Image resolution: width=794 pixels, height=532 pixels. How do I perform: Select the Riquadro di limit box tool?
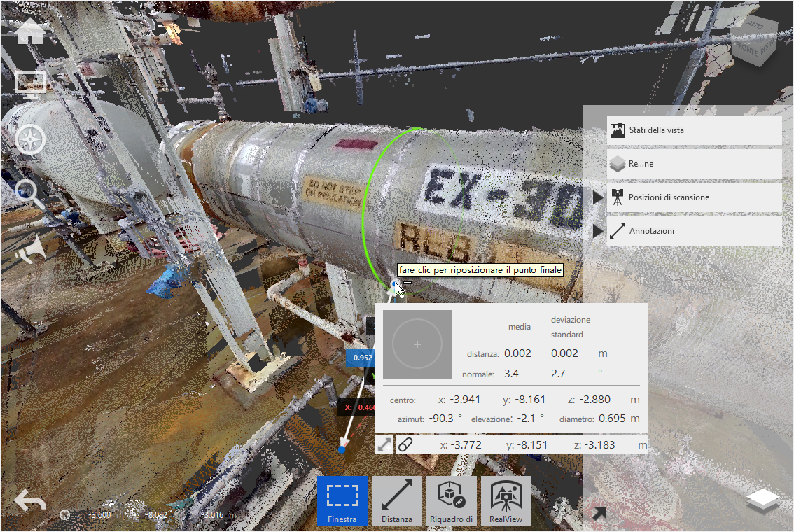(451, 501)
